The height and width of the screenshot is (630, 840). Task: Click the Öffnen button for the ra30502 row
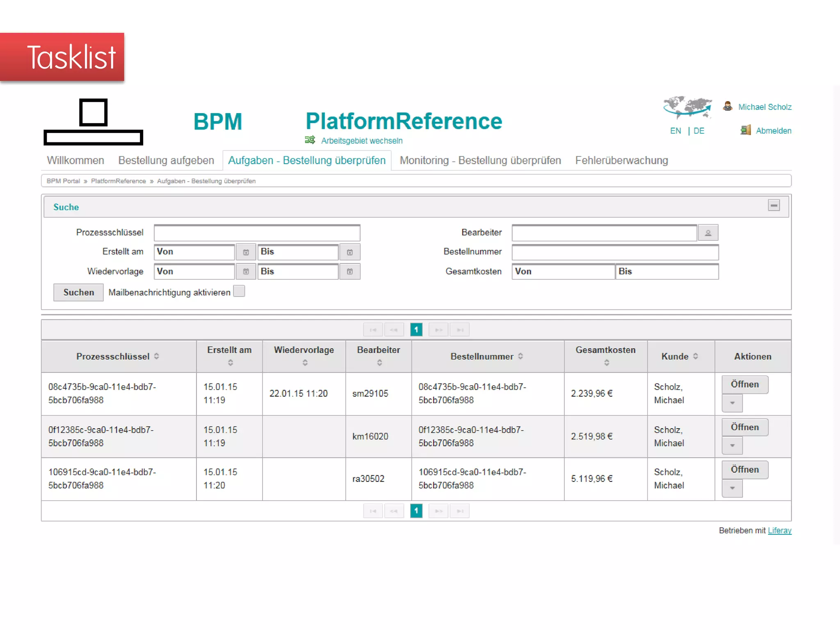[x=744, y=470]
